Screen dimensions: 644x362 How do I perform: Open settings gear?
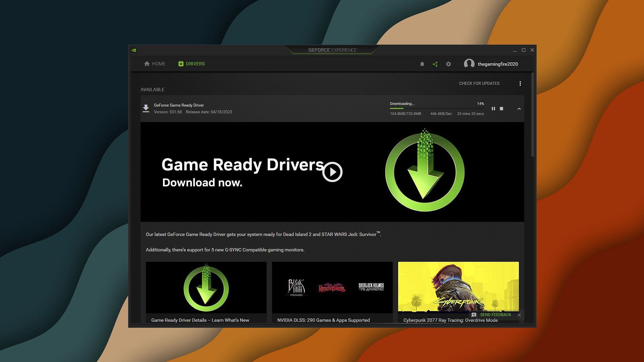click(x=448, y=64)
